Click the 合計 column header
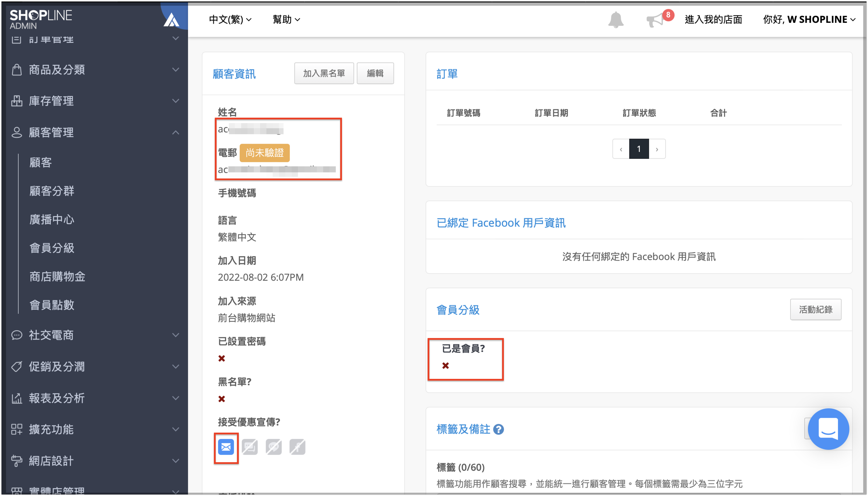Screen dimensions: 868x496 click(x=718, y=113)
